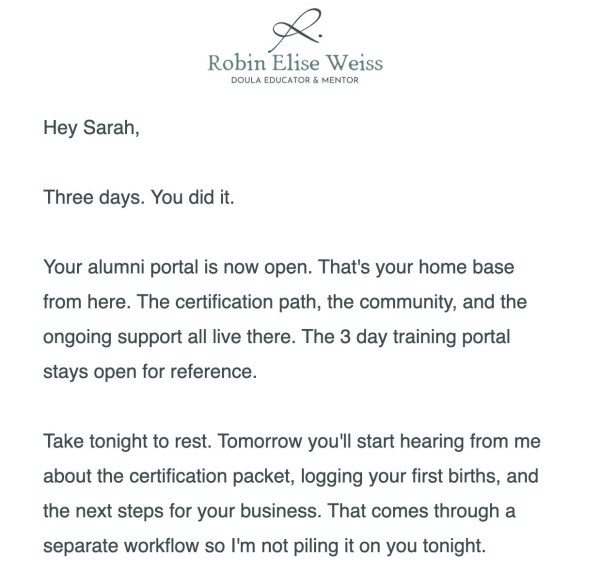600x572 pixels.
Task: Click the word community in the paragraph
Action: click(x=408, y=303)
